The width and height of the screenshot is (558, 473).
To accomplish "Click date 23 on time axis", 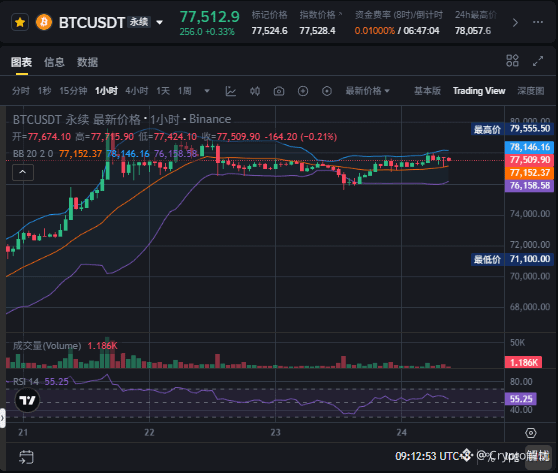I will [275, 432].
